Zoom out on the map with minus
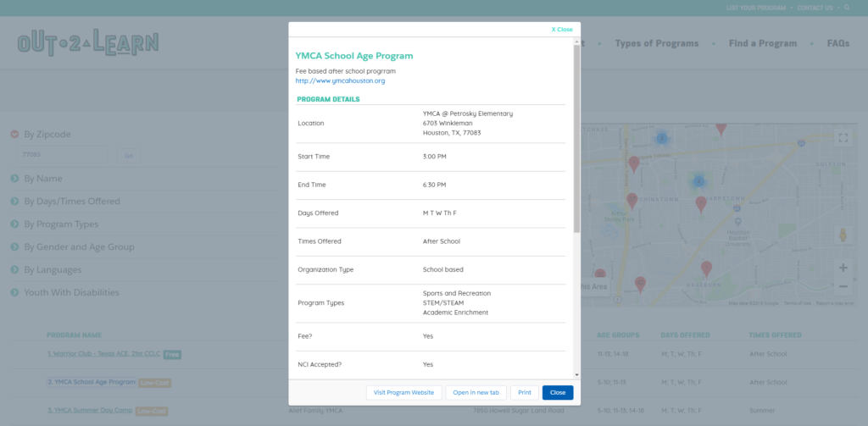This screenshot has width=868, height=426. pos(843,286)
